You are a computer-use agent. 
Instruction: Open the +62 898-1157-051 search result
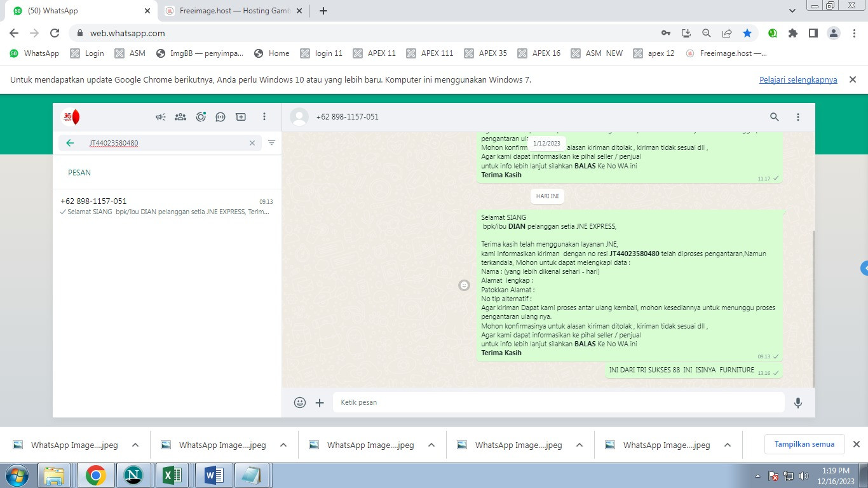(x=167, y=206)
